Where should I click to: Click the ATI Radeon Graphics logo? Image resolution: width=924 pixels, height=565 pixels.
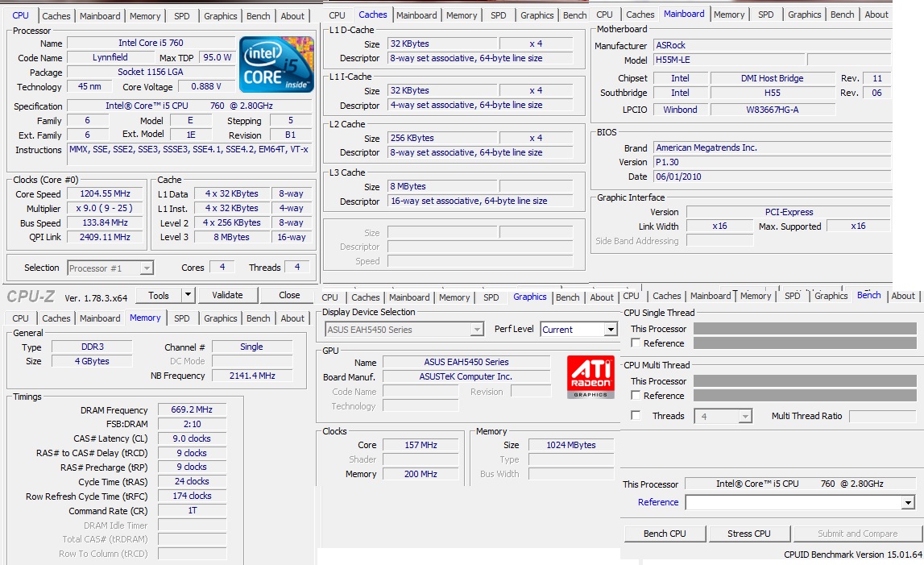(x=590, y=376)
